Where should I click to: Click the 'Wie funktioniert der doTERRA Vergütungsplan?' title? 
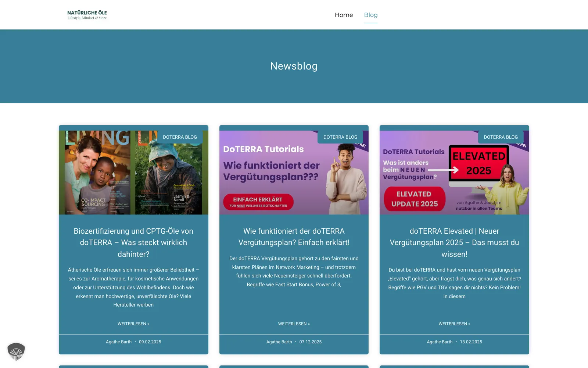coord(294,237)
